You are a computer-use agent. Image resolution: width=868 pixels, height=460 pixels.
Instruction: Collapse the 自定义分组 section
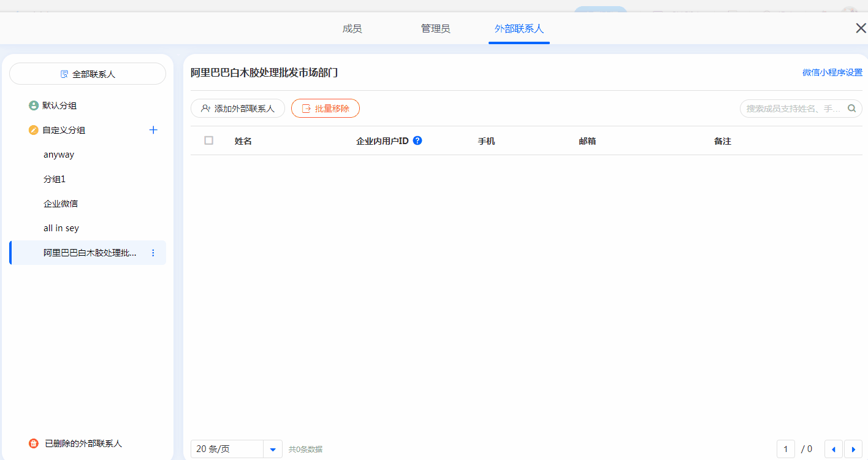tap(63, 130)
